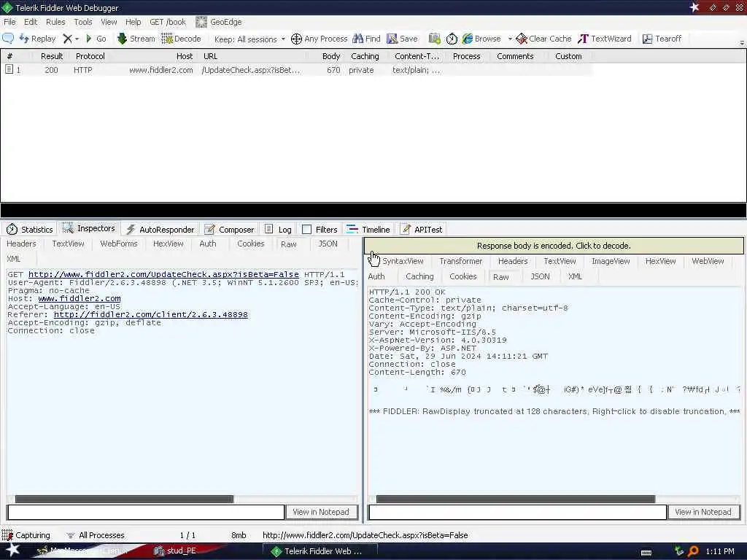This screenshot has height=560, width=747.
Task: Sort sessions by Result column
Action: pos(52,56)
